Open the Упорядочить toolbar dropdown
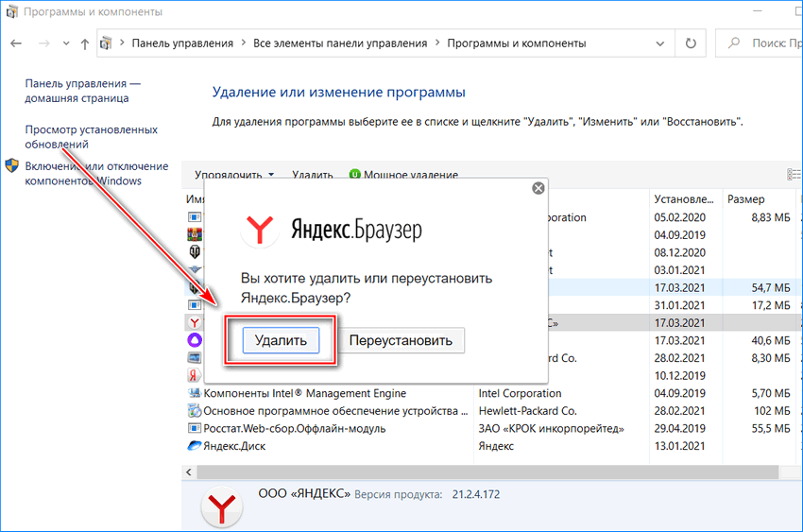Viewport: 803px width, 532px height. point(234,175)
